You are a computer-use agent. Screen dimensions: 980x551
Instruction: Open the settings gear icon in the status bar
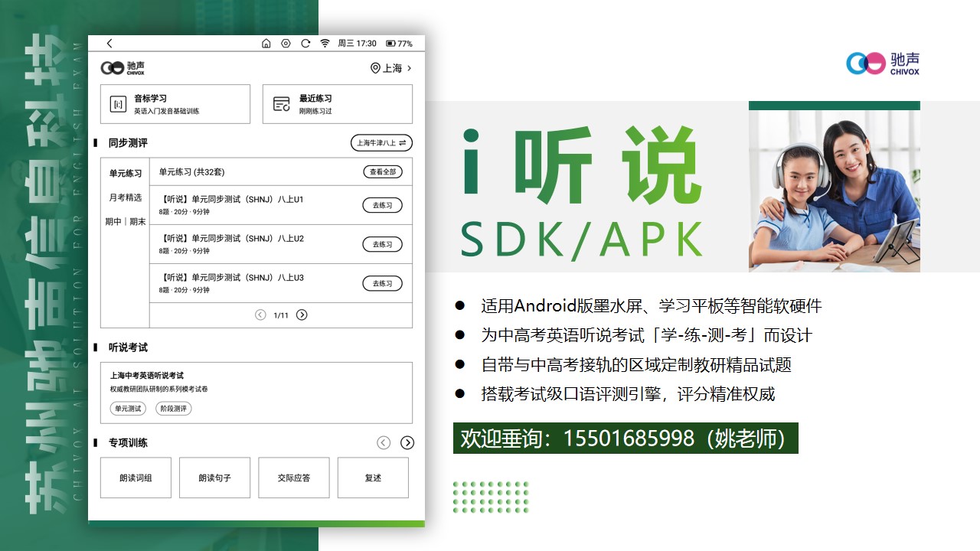tap(286, 44)
